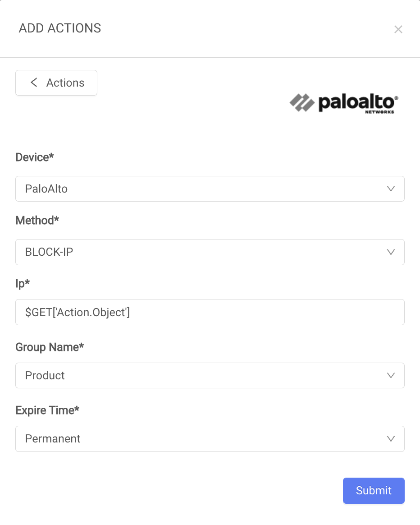Click the Method* field label
This screenshot has width=420, height=525.
(x=37, y=220)
